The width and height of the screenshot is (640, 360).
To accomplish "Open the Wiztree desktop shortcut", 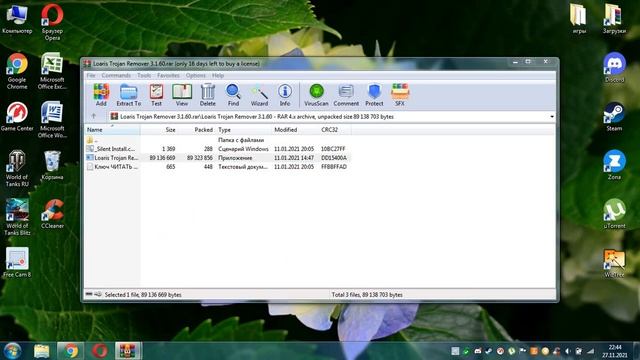I will 614,262.
